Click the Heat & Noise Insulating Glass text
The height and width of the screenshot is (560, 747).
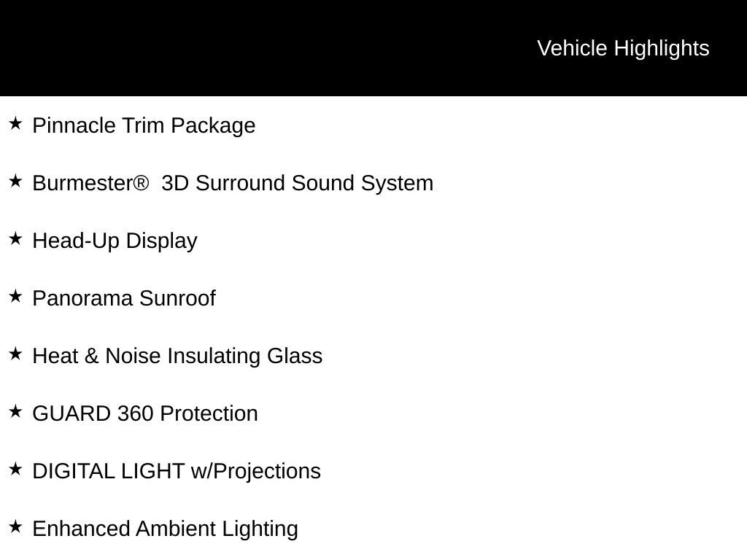177,356
